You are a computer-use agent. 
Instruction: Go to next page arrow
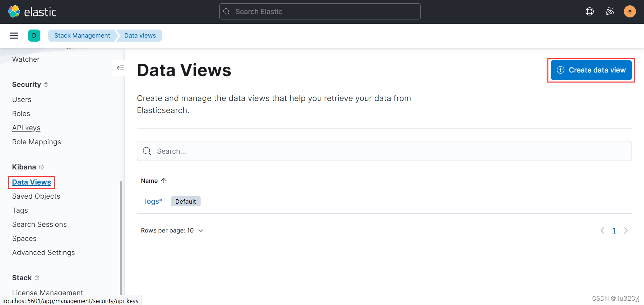(x=626, y=231)
